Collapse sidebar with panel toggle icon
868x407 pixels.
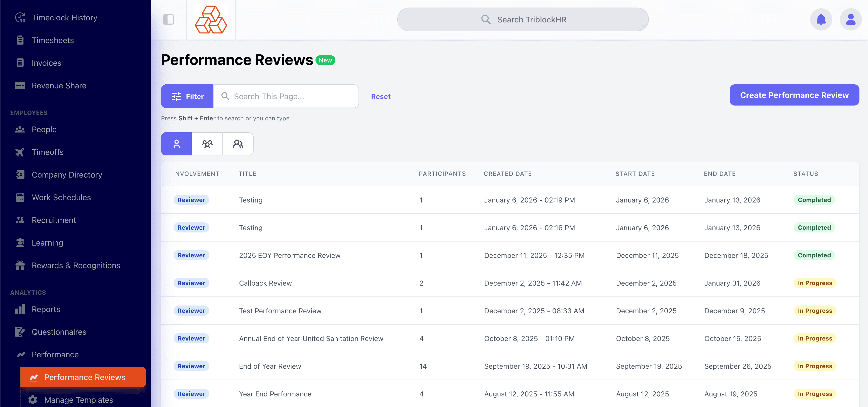coord(169,20)
